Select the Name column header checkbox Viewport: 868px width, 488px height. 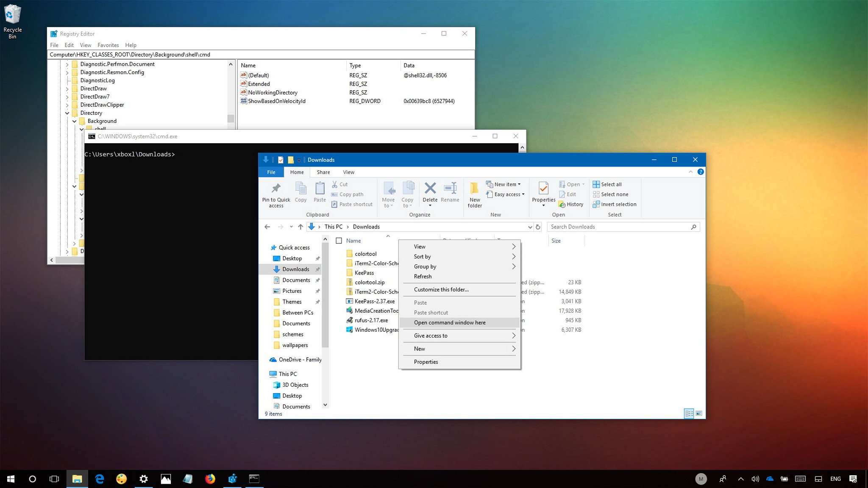pyautogui.click(x=339, y=240)
